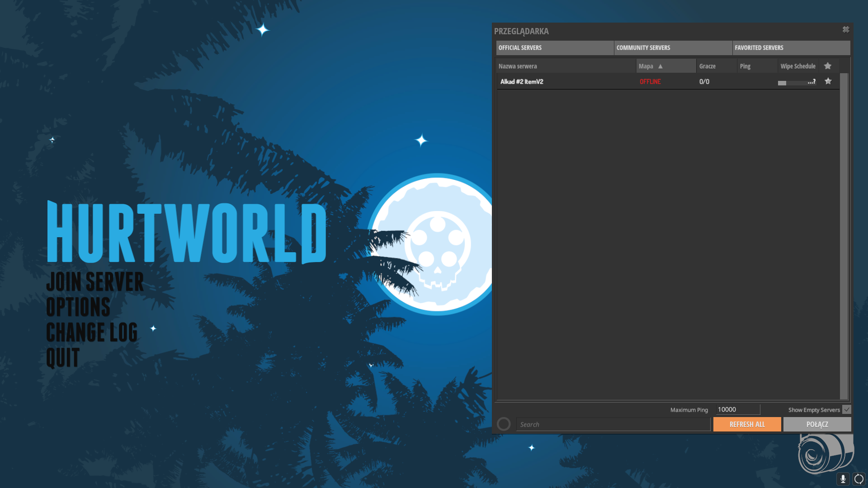868x488 pixels.
Task: Click the 0/0 player count cell
Action: coord(704,82)
